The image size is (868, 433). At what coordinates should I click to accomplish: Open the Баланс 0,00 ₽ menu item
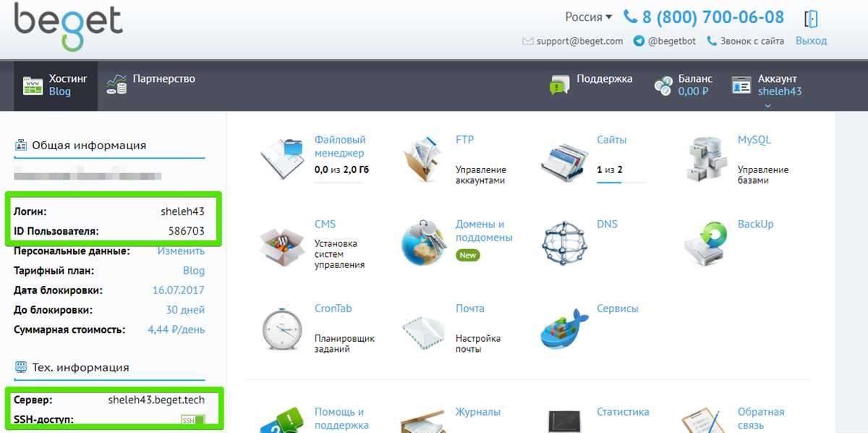click(x=684, y=85)
